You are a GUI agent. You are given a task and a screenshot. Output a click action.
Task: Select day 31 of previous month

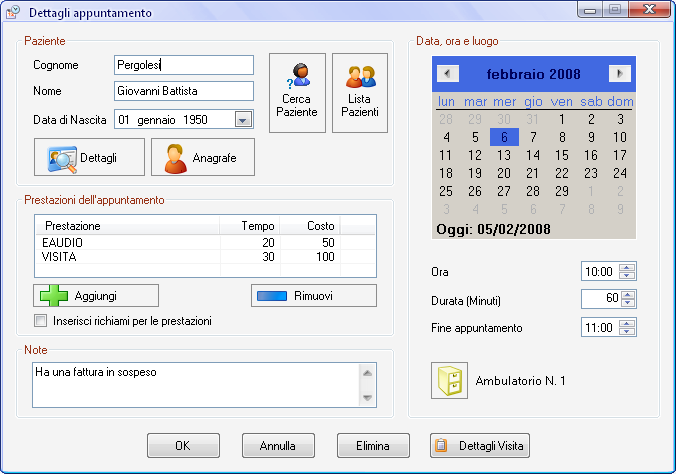[532, 119]
